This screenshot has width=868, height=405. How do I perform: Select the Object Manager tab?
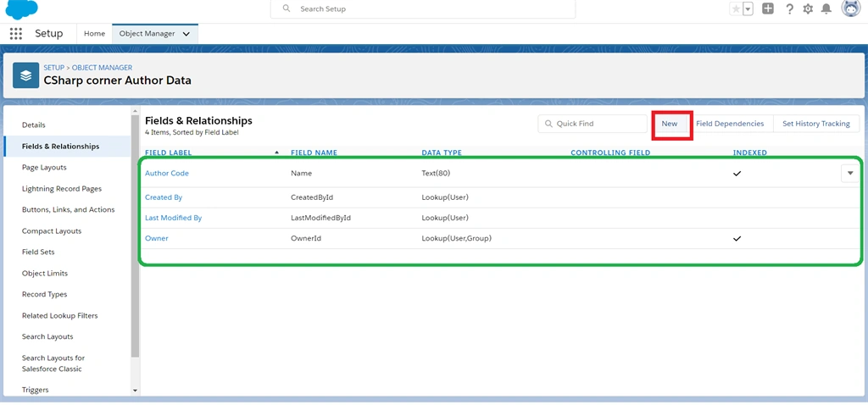[147, 34]
